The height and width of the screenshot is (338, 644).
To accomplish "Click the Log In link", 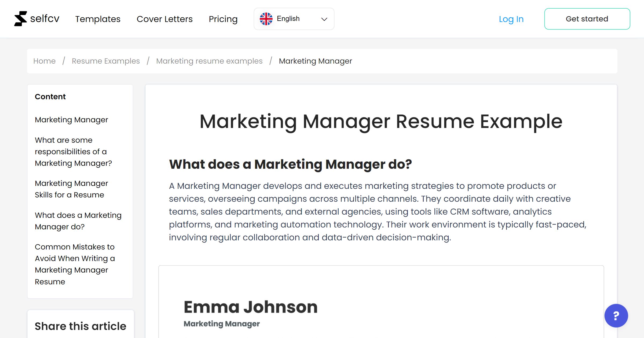I will pyautogui.click(x=511, y=19).
